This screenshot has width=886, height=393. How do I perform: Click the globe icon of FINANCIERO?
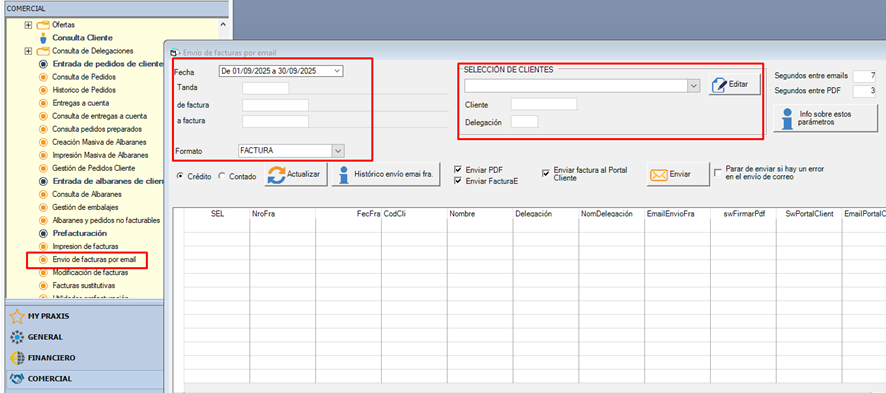(x=18, y=358)
